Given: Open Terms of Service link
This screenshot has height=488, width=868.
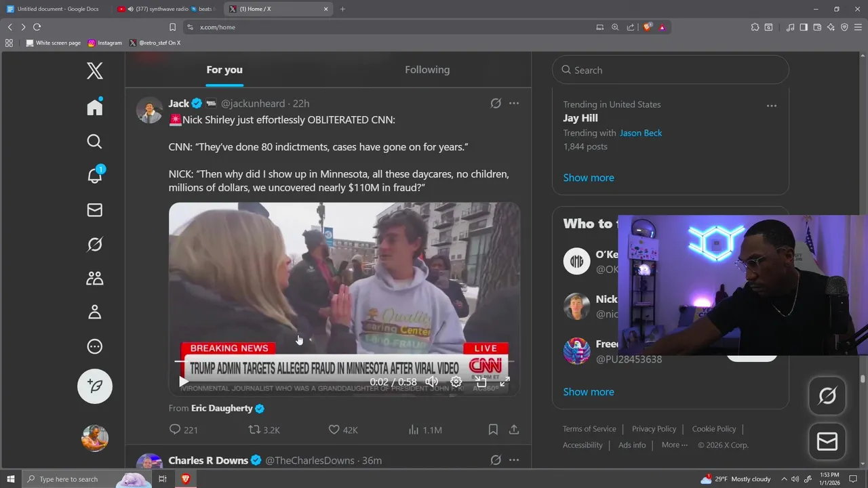Looking at the screenshot, I should pos(589,429).
